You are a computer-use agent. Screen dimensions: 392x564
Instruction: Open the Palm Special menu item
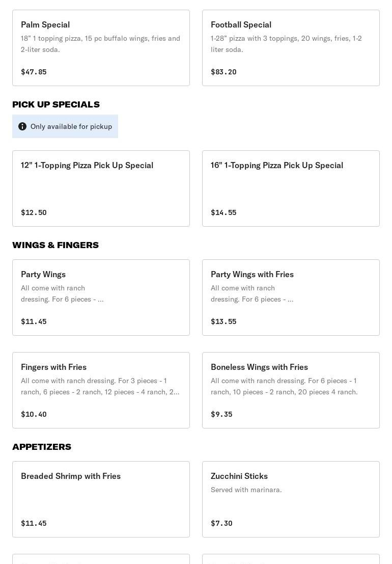pos(101,48)
